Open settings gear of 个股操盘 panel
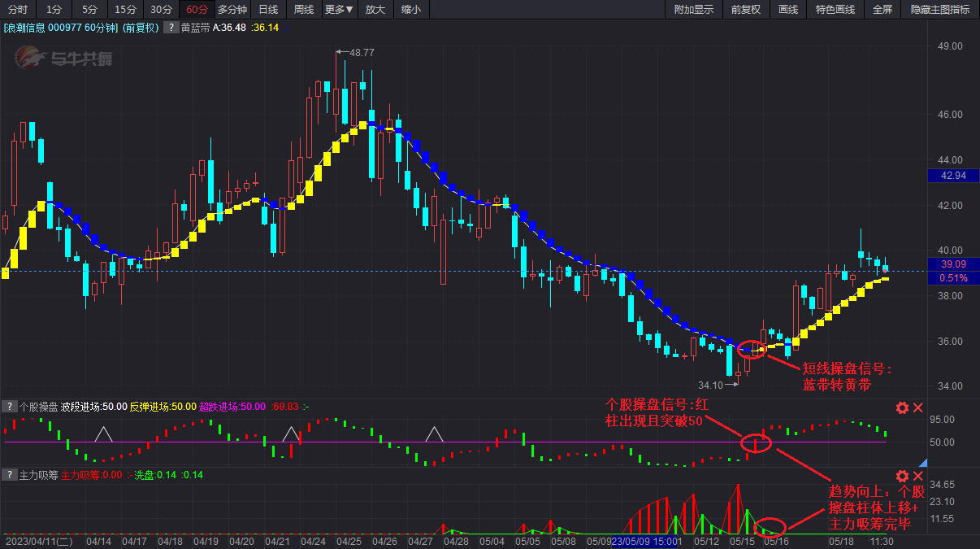This screenshot has width=980, height=549. coord(902,407)
